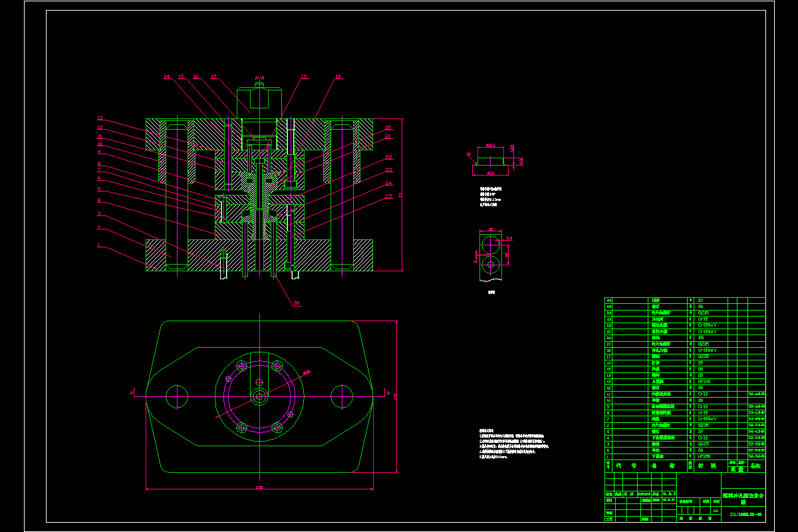Pick callout 21 right of section view
The image size is (798, 532).
[388, 136]
